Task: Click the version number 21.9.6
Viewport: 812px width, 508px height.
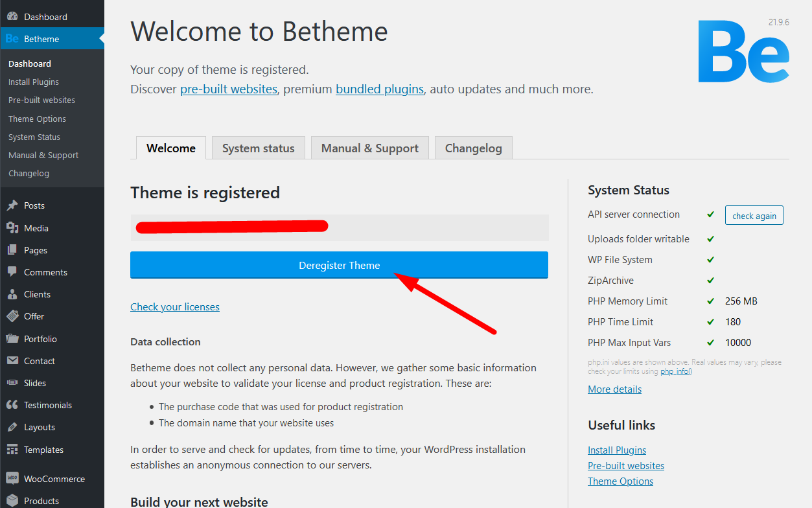Action: click(779, 22)
